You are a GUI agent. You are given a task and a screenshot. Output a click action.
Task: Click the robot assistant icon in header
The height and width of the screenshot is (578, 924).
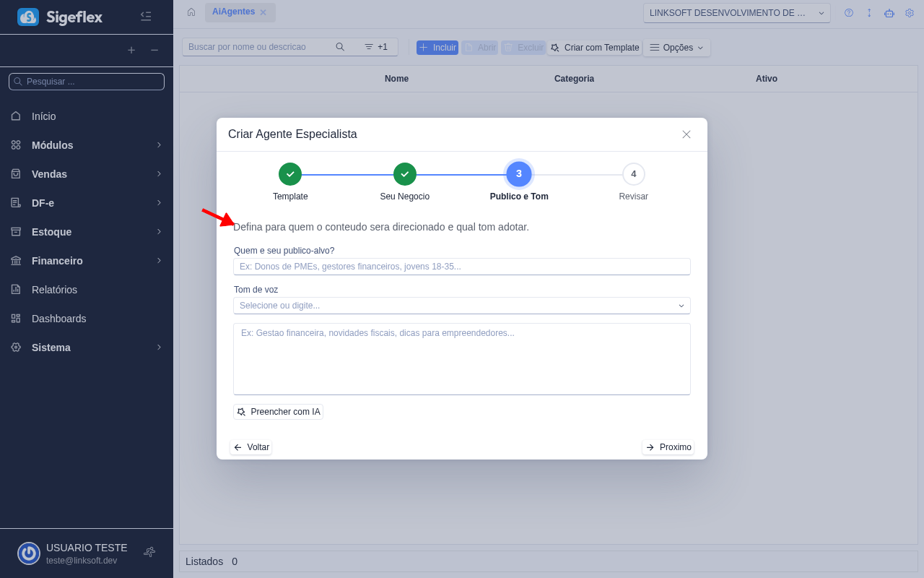889,13
